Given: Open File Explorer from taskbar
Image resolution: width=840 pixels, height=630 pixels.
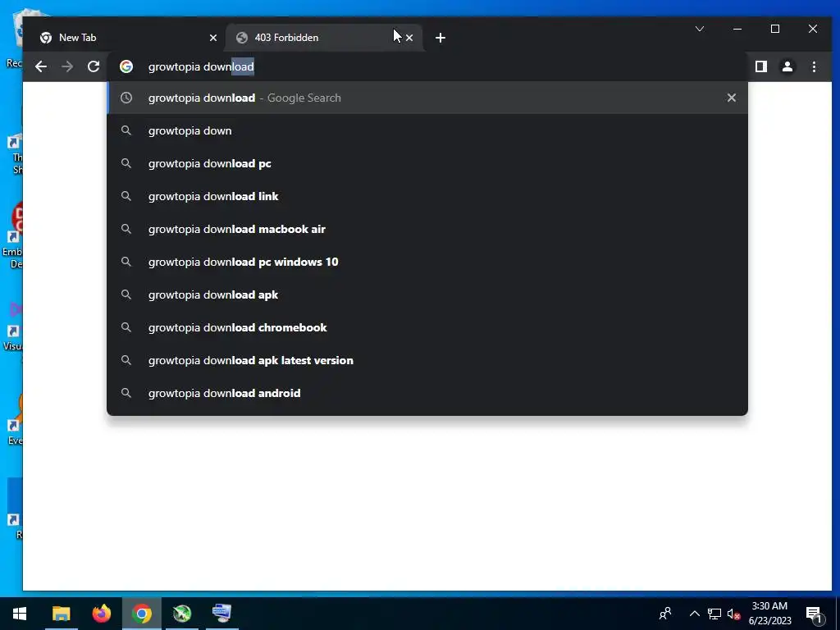Looking at the screenshot, I should tap(61, 614).
